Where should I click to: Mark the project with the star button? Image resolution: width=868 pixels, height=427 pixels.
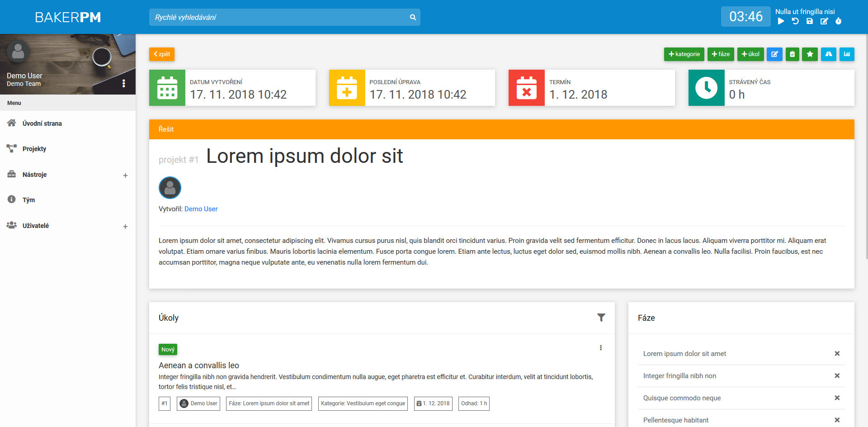click(x=810, y=54)
